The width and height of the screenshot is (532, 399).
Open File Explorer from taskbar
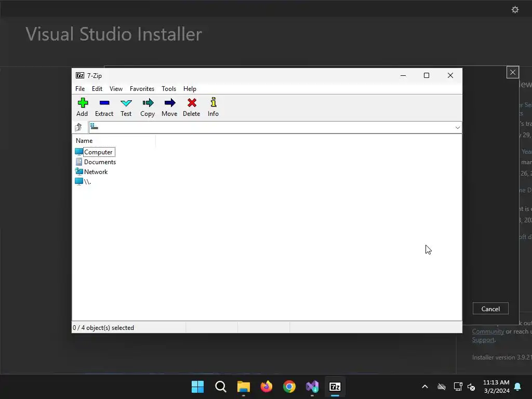[x=244, y=387]
